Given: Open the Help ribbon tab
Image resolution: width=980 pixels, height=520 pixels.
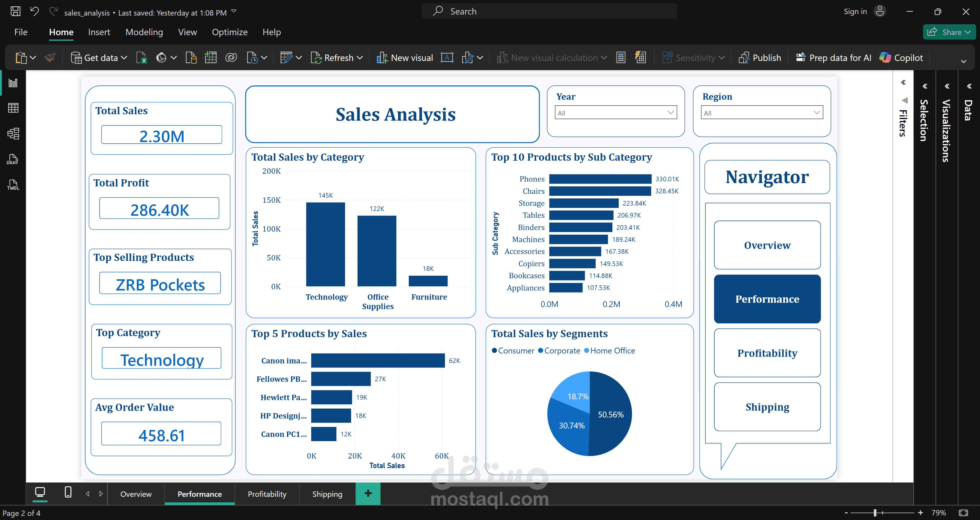Looking at the screenshot, I should point(272,32).
